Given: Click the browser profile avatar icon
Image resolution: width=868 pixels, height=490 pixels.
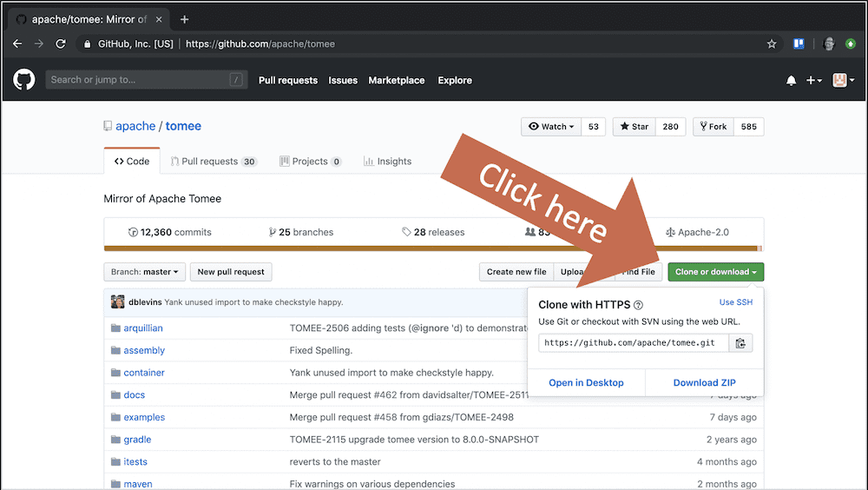Looking at the screenshot, I should (829, 43).
